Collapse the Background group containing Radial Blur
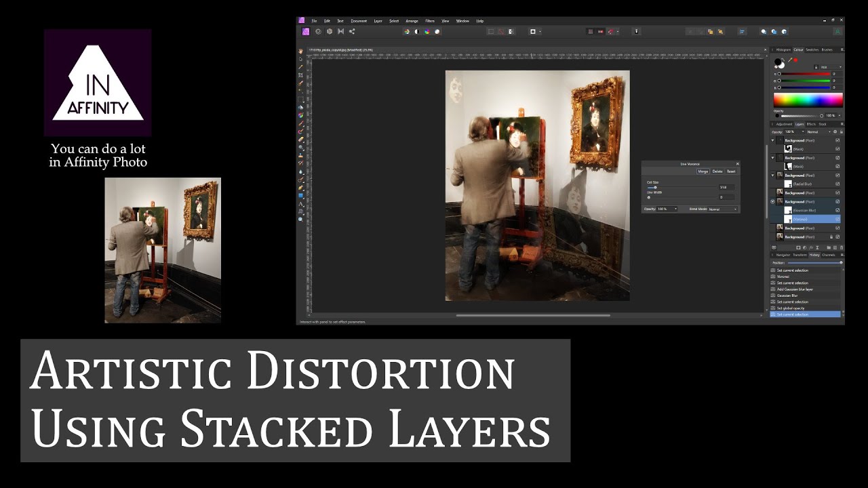Viewport: 868px width, 488px height. pos(773,176)
